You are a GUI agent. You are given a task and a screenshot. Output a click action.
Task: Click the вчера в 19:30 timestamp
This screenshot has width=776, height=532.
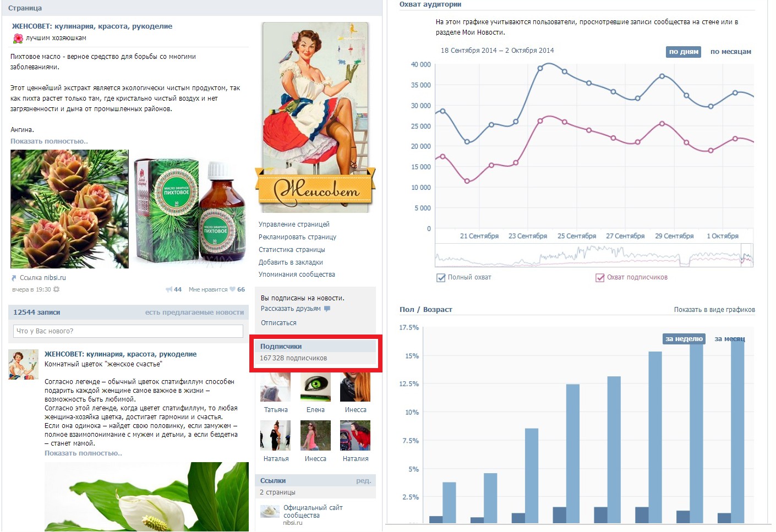pos(31,289)
